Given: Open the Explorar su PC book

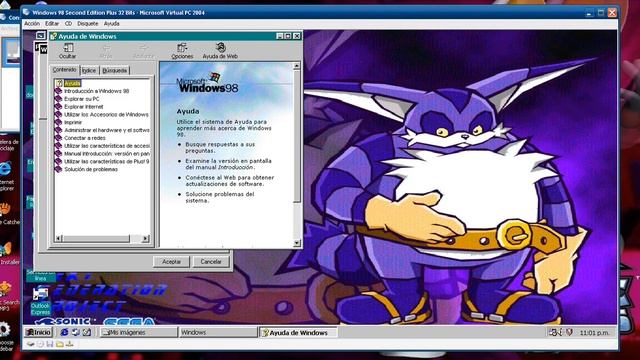Looking at the screenshot, I should coord(82,99).
